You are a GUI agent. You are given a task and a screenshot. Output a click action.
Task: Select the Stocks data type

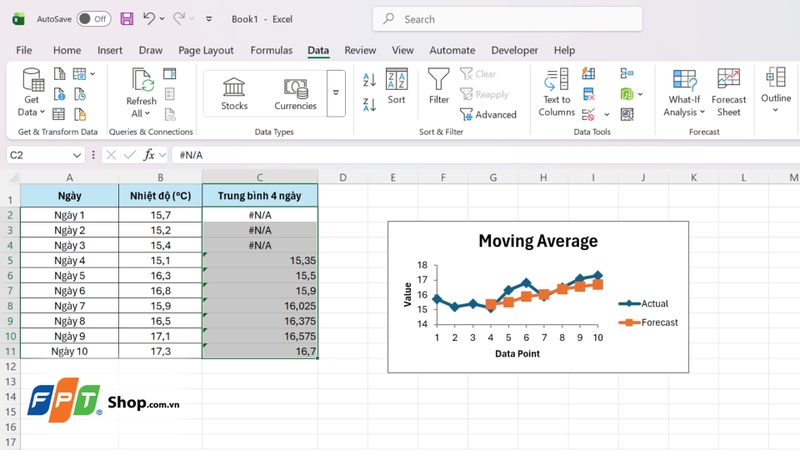pos(235,93)
